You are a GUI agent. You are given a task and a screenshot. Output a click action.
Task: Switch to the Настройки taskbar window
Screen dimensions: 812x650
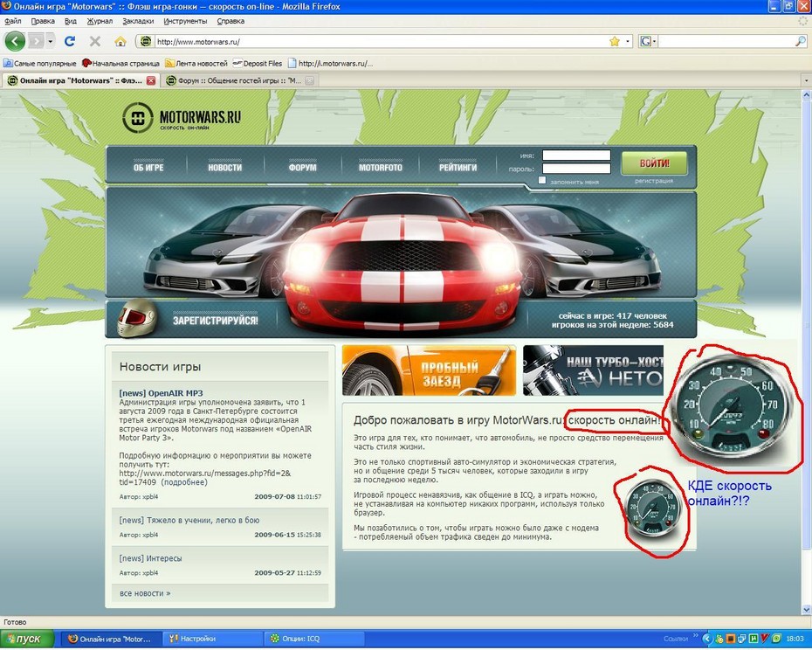212,640
